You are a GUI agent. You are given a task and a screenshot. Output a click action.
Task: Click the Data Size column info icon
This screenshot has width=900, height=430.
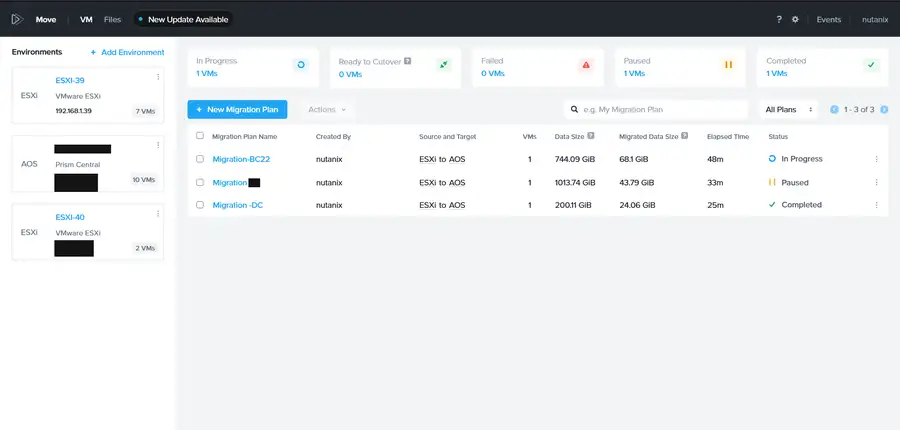591,136
